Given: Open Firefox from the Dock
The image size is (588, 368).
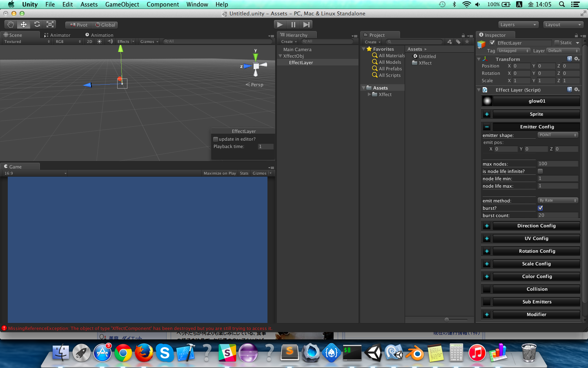Looking at the screenshot, I should tap(144, 353).
